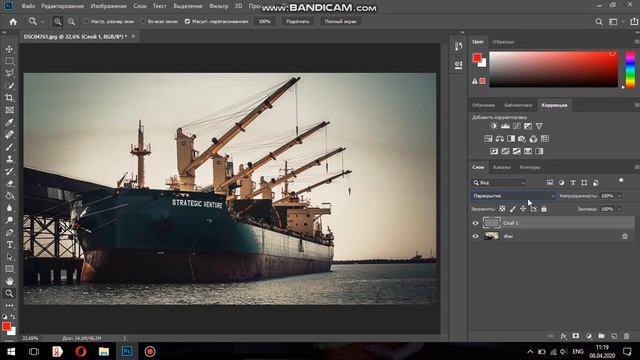Switch to the Контуры tab

pyautogui.click(x=530, y=167)
